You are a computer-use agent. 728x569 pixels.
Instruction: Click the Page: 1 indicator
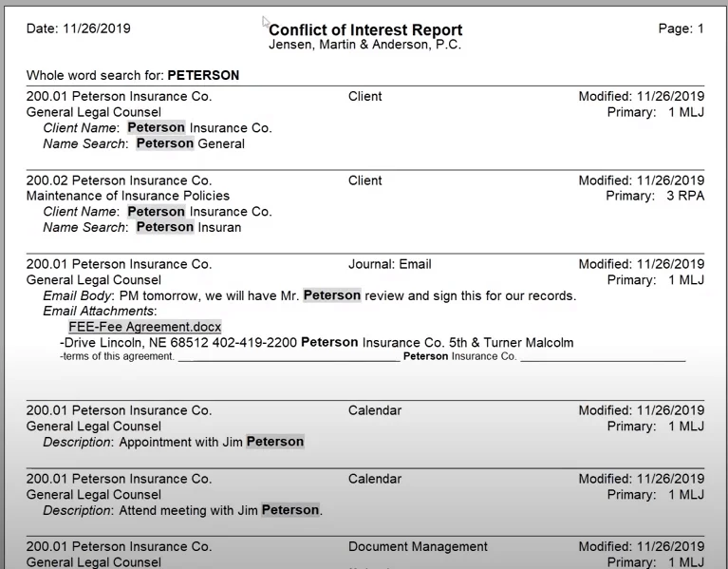click(x=681, y=28)
